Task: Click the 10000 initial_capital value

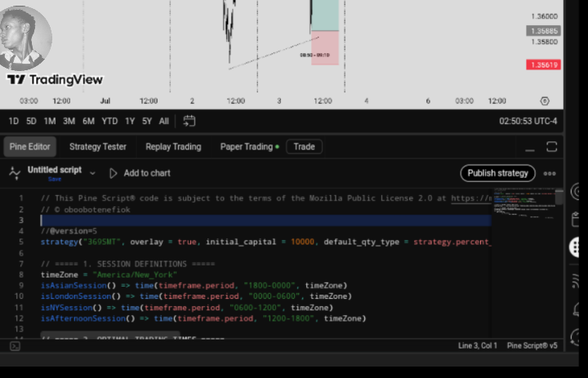Action: (302, 242)
